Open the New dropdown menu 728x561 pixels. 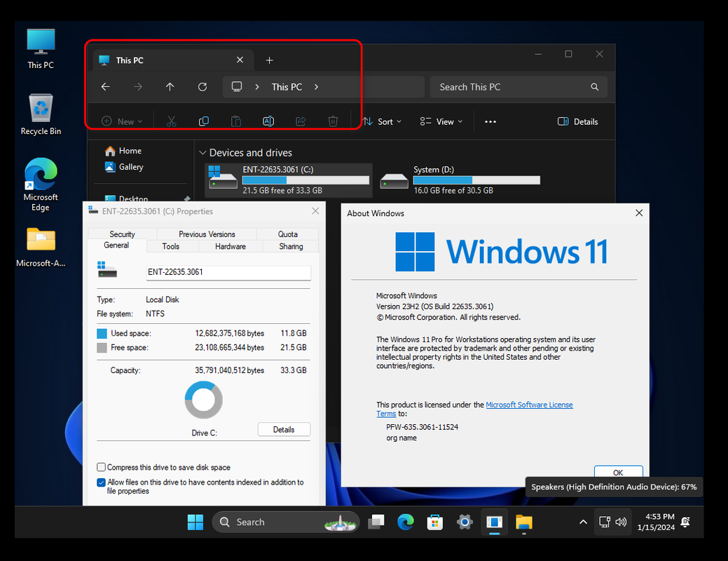122,122
